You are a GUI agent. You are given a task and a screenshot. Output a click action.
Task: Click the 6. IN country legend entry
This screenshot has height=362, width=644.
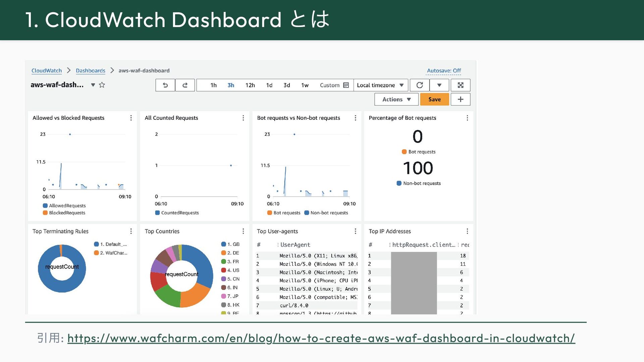coord(230,288)
